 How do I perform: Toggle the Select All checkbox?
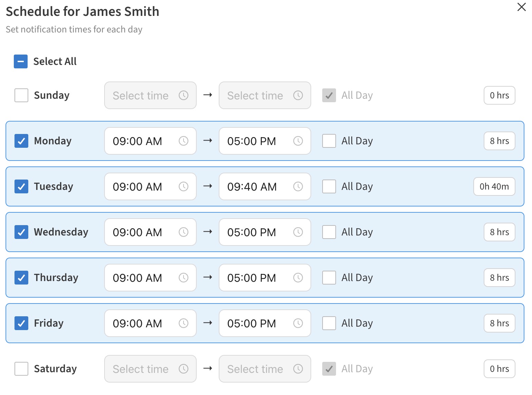click(21, 61)
